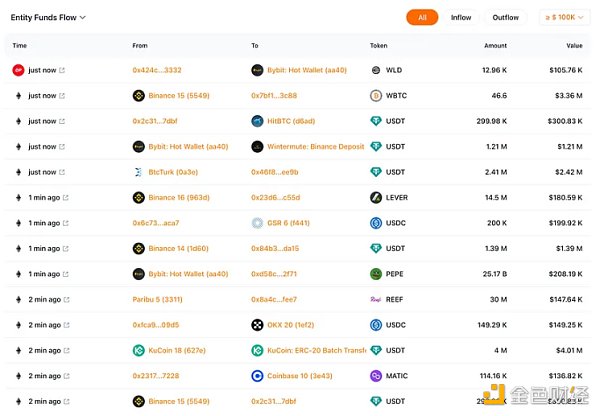Click the LEVER token icon

pyautogui.click(x=376, y=198)
